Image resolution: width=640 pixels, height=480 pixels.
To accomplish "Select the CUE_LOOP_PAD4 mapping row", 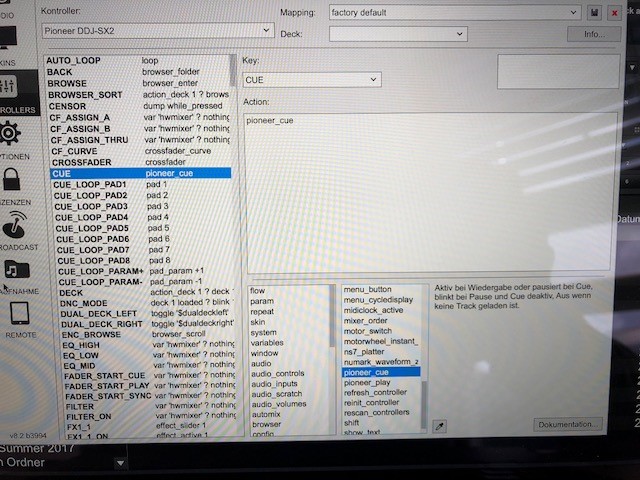I will [143, 217].
